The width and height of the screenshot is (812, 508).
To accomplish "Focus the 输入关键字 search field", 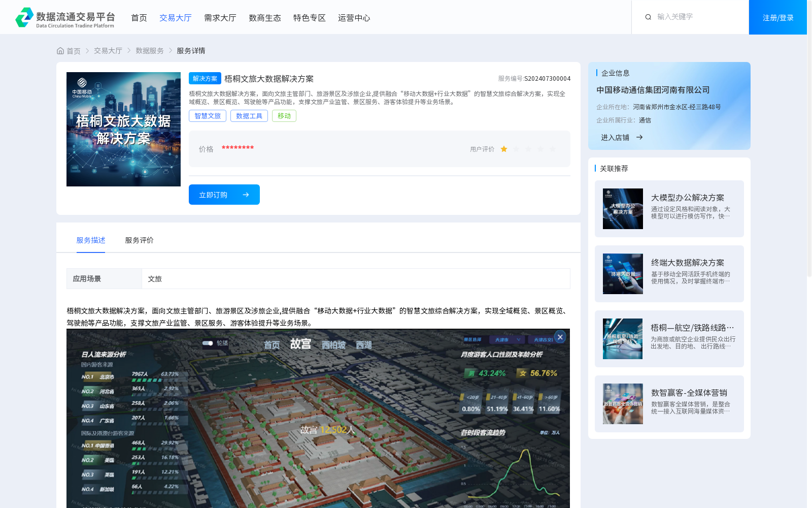I will (699, 17).
